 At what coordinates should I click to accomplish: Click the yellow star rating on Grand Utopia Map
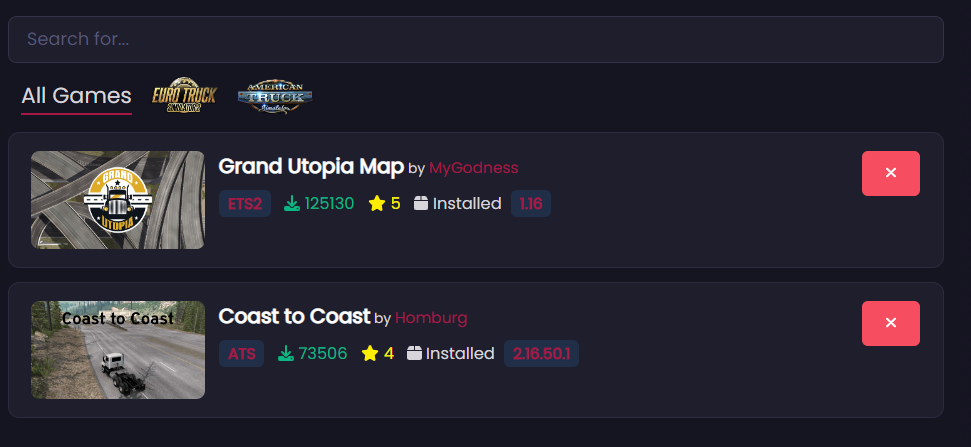377,204
